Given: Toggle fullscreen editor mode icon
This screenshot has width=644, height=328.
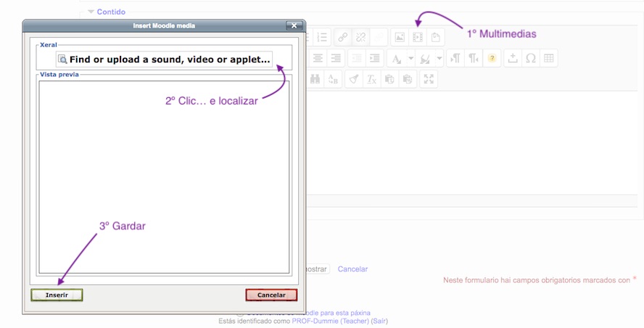Looking at the screenshot, I should (x=428, y=79).
